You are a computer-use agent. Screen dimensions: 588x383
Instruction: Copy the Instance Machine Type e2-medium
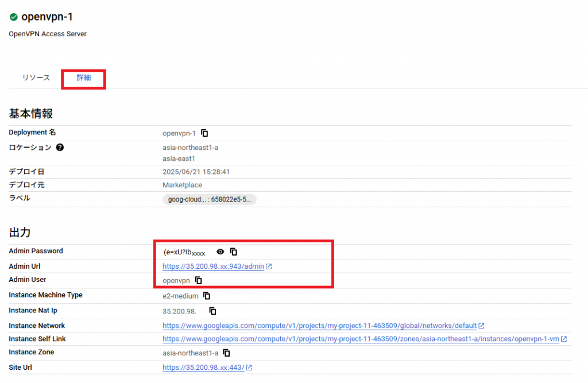pos(207,296)
